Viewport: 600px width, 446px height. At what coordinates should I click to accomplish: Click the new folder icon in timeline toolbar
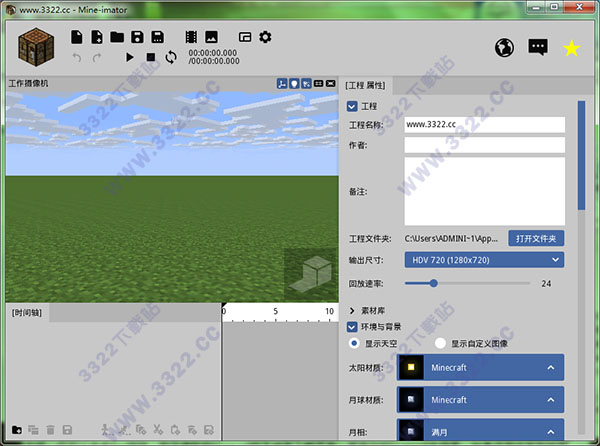(x=17, y=430)
